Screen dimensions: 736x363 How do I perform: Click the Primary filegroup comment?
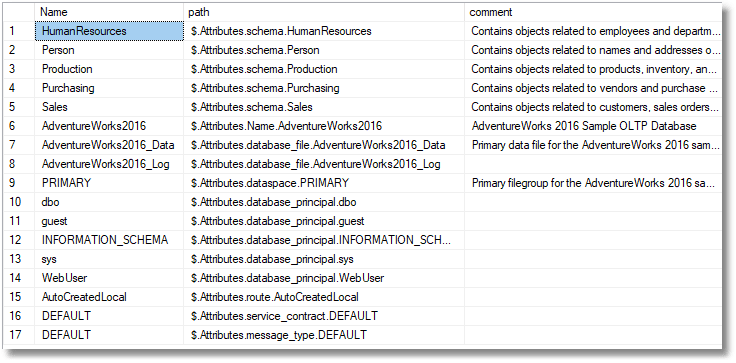593,183
